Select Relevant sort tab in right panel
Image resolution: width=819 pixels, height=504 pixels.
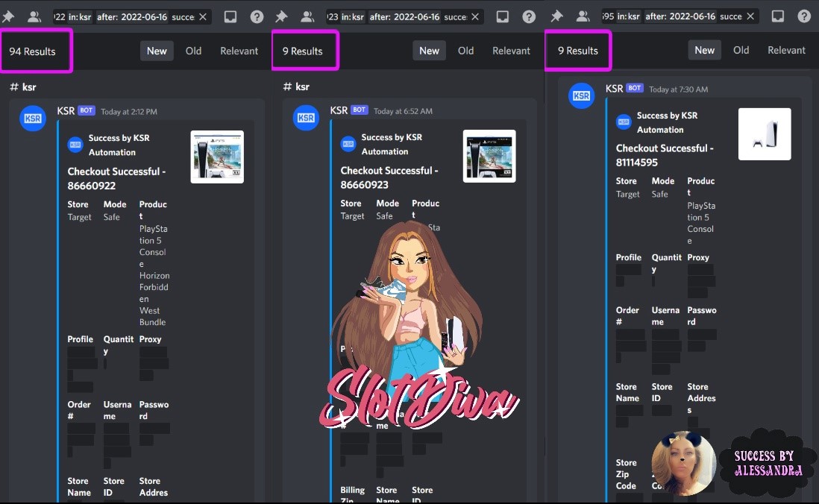pyautogui.click(x=787, y=50)
